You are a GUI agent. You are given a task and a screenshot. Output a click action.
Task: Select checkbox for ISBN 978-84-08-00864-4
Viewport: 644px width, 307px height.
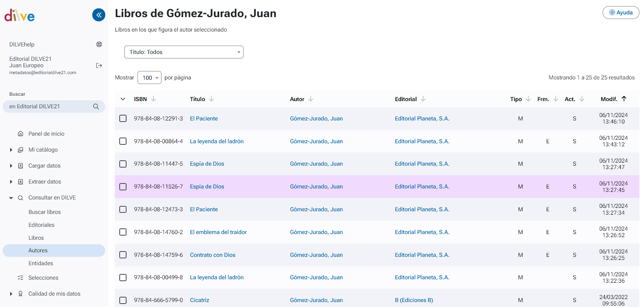click(x=123, y=141)
